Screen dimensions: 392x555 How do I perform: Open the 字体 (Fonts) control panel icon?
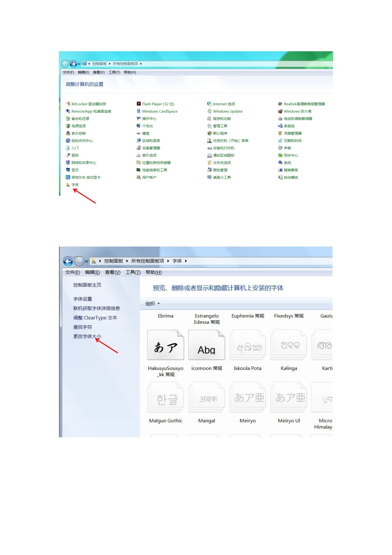pyautogui.click(x=68, y=185)
